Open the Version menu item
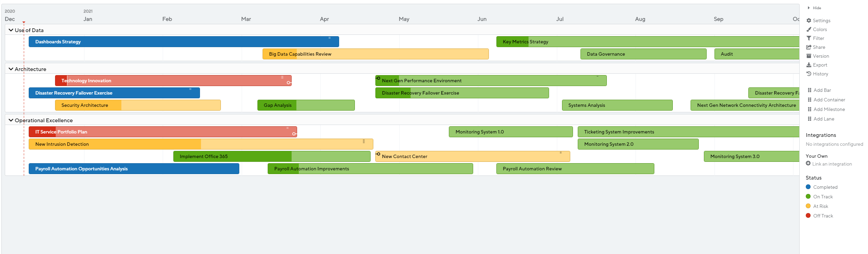This screenshot has height=254, width=868. [821, 56]
